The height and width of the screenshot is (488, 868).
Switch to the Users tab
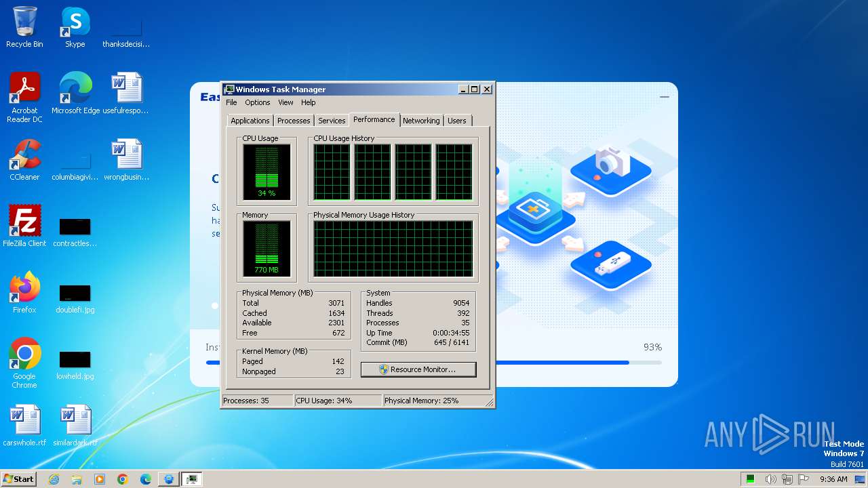pos(457,121)
